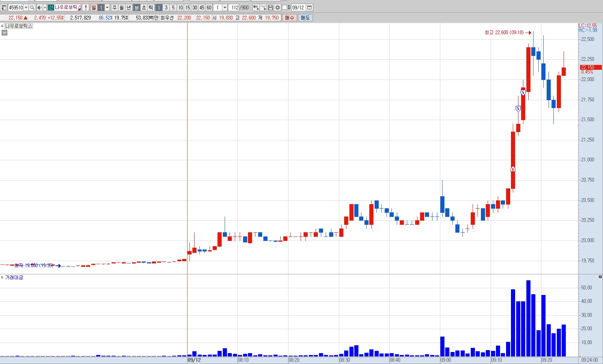
Task: Click the 09/12 date input field
Action: 298,8
